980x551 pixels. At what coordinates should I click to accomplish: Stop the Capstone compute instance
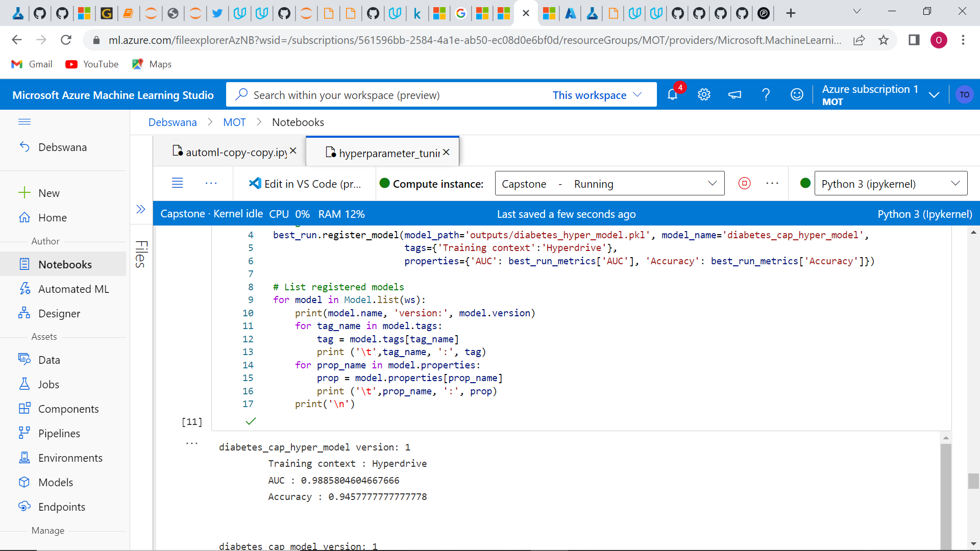pos(745,183)
